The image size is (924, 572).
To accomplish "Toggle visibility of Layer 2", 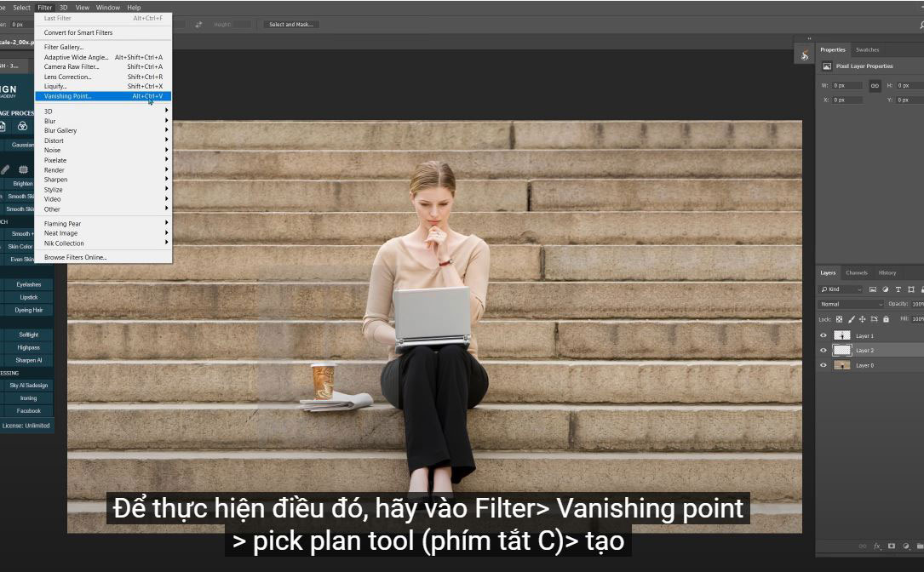I will click(823, 350).
